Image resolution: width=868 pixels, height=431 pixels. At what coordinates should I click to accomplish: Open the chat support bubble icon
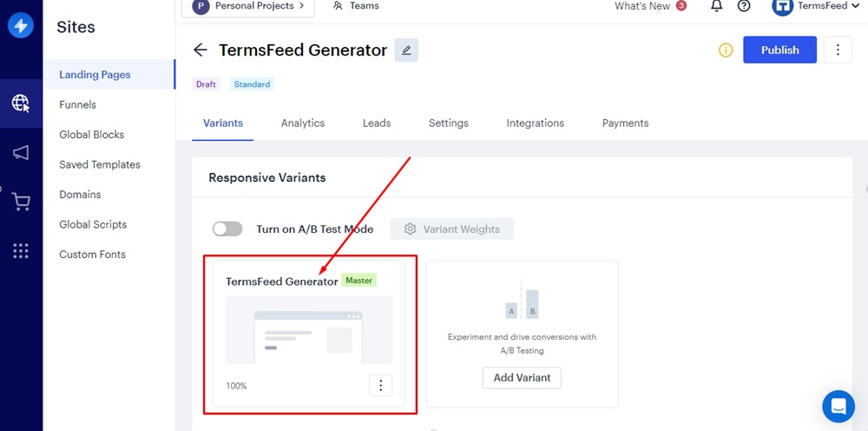pyautogui.click(x=838, y=406)
